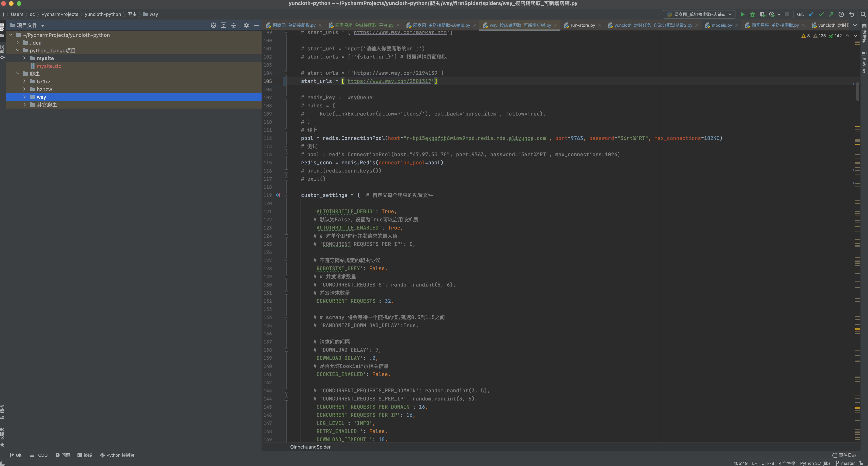Click the gray Stop square icon
Viewport: 868px width, 466px height.
787,15
